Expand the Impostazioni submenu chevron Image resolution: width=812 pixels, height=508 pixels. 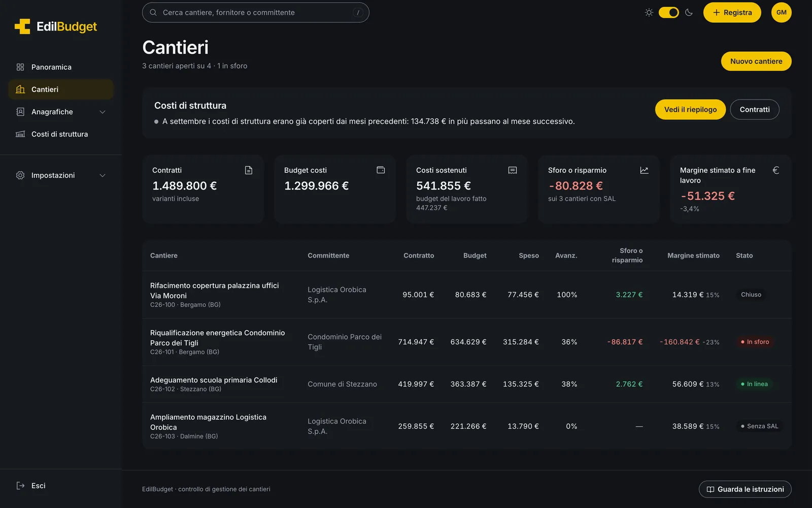(103, 175)
